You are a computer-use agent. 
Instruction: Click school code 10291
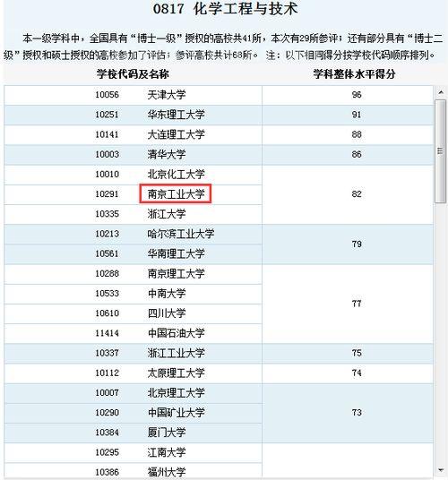[107, 194]
